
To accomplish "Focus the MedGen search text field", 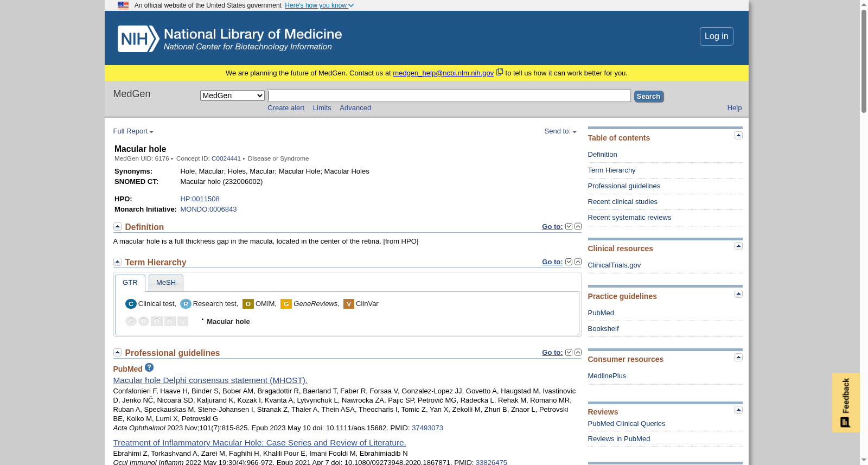I will click(449, 96).
